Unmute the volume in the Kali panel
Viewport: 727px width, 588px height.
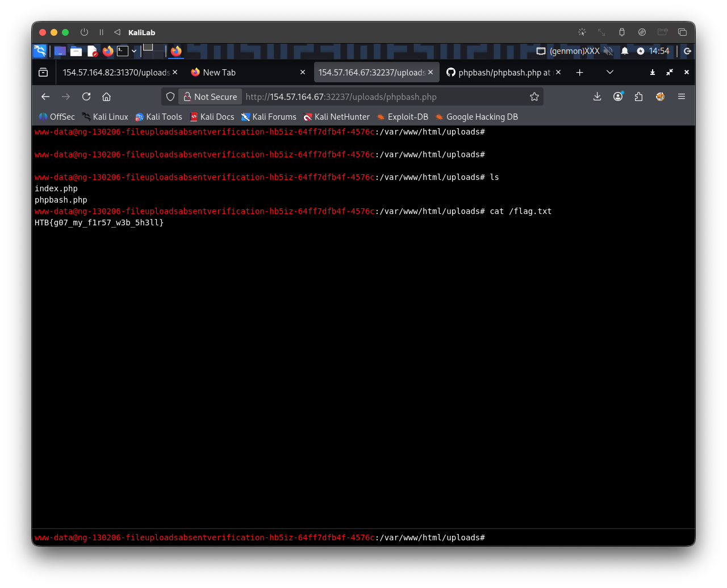pos(608,51)
